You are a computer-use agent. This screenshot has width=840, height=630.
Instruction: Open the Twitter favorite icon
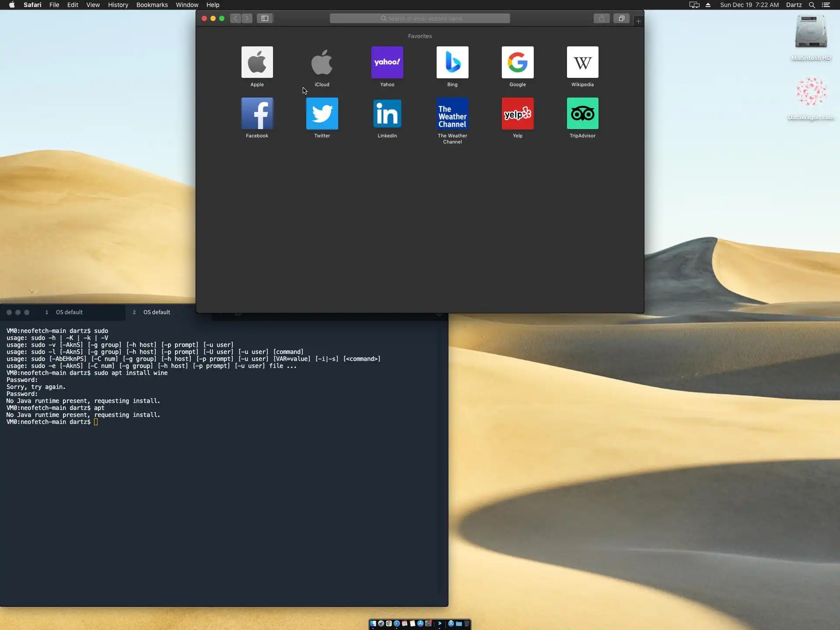pyautogui.click(x=322, y=113)
